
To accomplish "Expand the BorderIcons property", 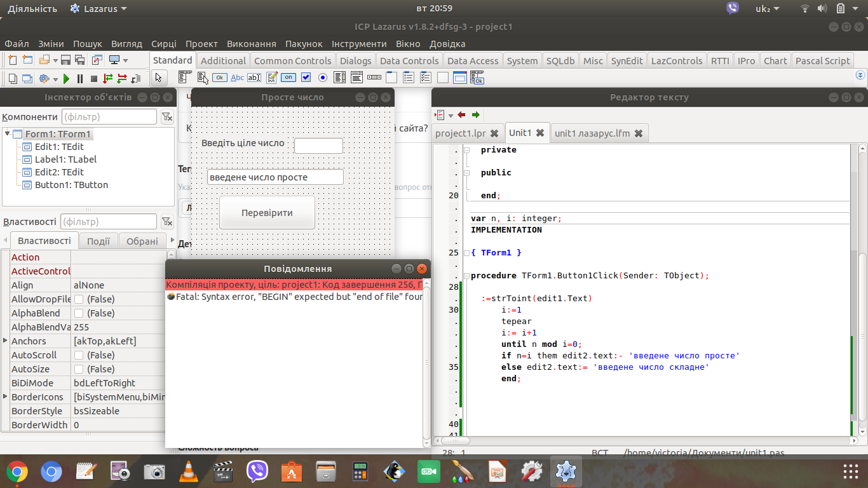I will tap(6, 397).
